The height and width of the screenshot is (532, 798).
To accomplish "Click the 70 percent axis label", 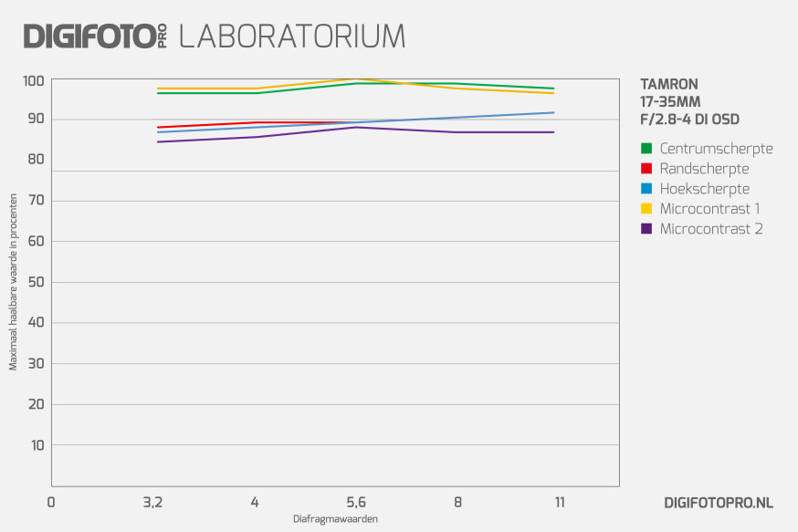I will point(36,201).
